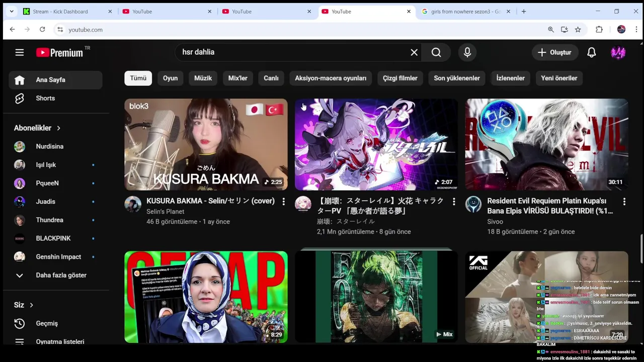Play KUSURA BAKMA cover video thumbnail
Image resolution: width=644 pixels, height=362 pixels.
pos(206,144)
